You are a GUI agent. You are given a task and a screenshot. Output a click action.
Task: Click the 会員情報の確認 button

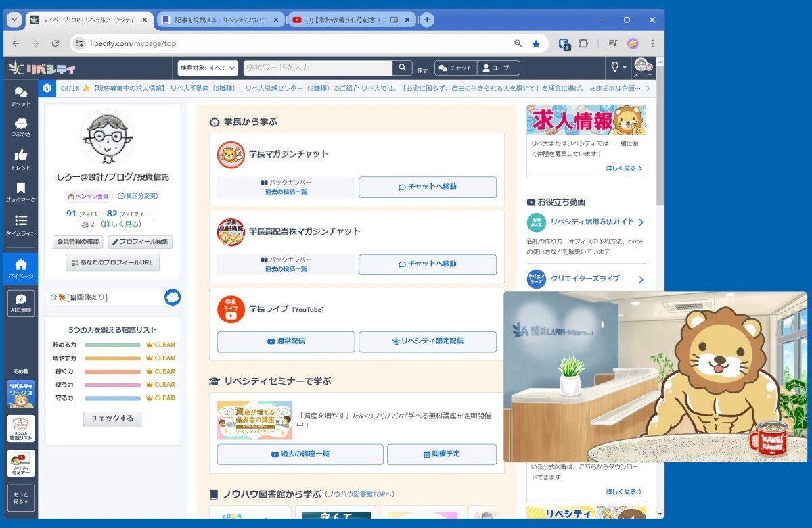coord(78,242)
